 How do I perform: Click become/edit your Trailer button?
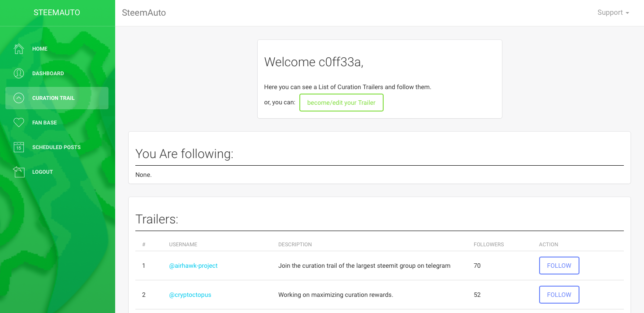[x=341, y=103]
